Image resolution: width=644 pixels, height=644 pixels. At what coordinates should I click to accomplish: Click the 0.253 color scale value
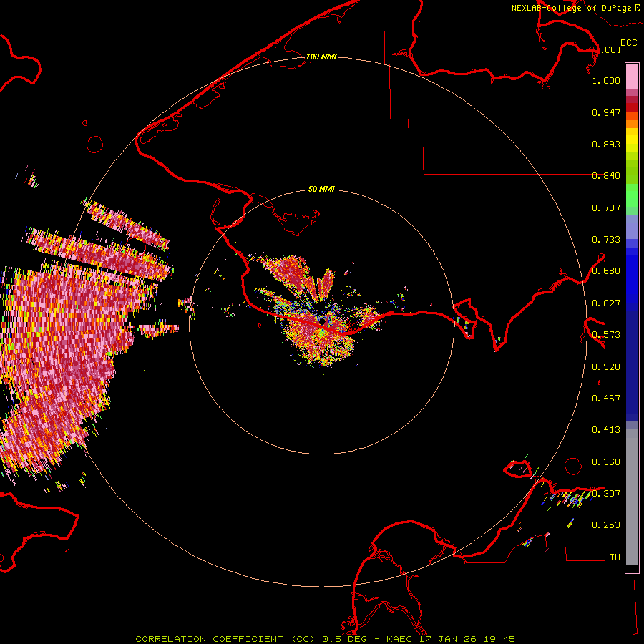point(606,525)
